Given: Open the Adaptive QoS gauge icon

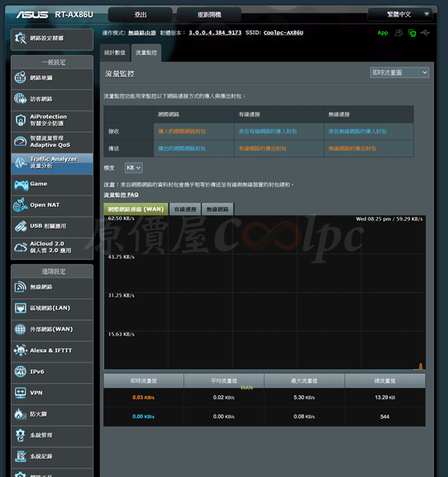Looking at the screenshot, I should pyautogui.click(x=20, y=142).
